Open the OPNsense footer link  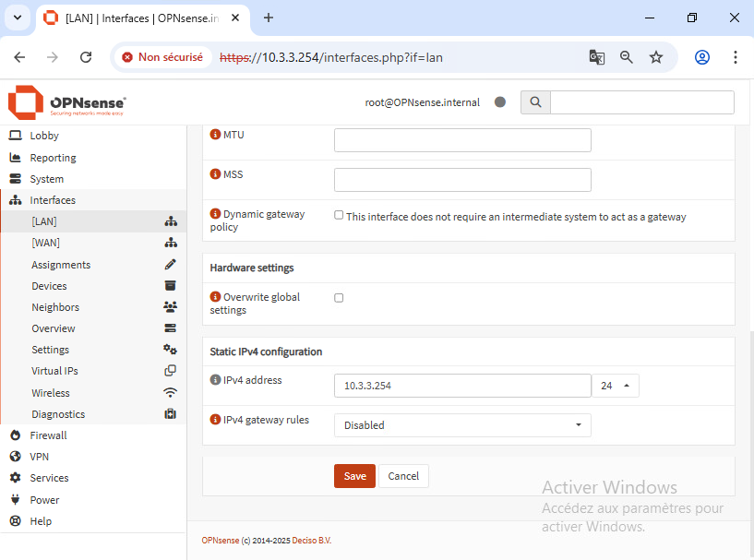tap(221, 541)
